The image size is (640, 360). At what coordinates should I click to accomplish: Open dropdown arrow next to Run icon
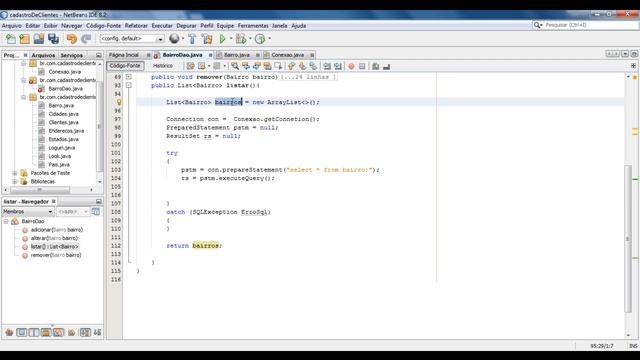click(x=231, y=39)
